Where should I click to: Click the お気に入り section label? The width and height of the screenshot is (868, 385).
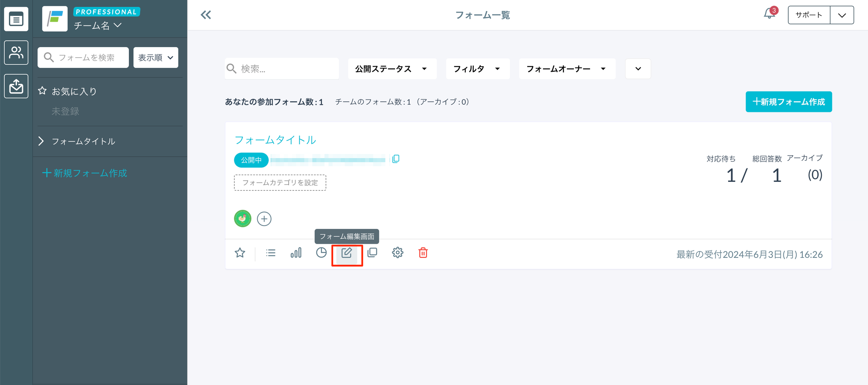point(74,91)
